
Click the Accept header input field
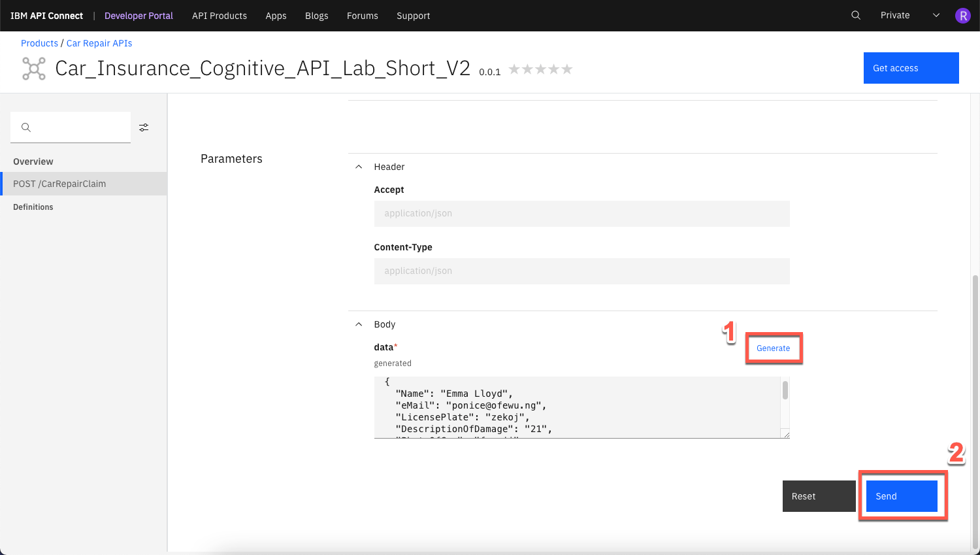(x=582, y=214)
